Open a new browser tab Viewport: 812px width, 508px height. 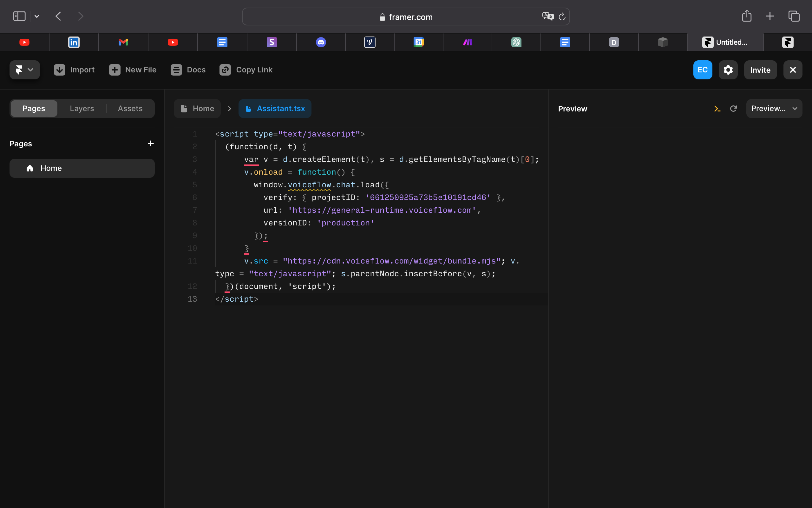click(x=770, y=16)
